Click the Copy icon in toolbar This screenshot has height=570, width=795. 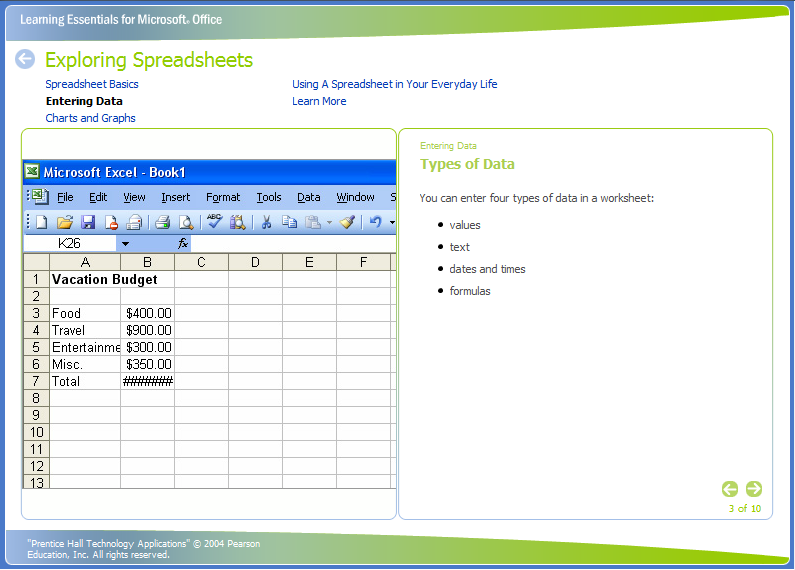pos(290,222)
